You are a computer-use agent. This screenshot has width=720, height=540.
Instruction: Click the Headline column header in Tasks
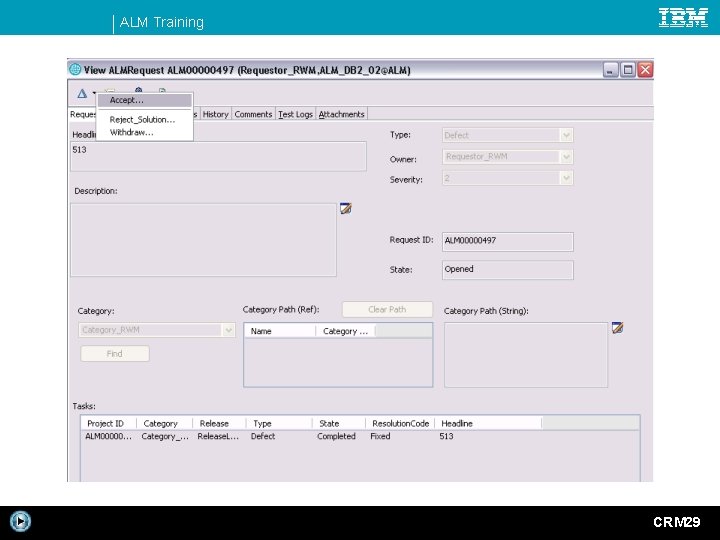(489, 423)
